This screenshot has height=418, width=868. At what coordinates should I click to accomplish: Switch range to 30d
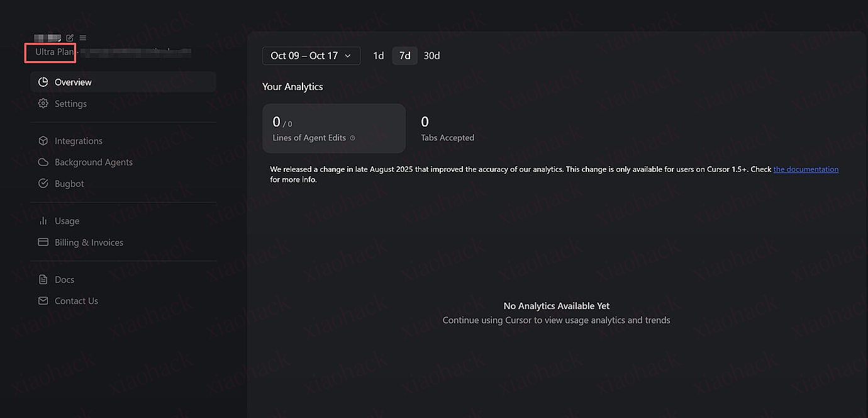[431, 55]
